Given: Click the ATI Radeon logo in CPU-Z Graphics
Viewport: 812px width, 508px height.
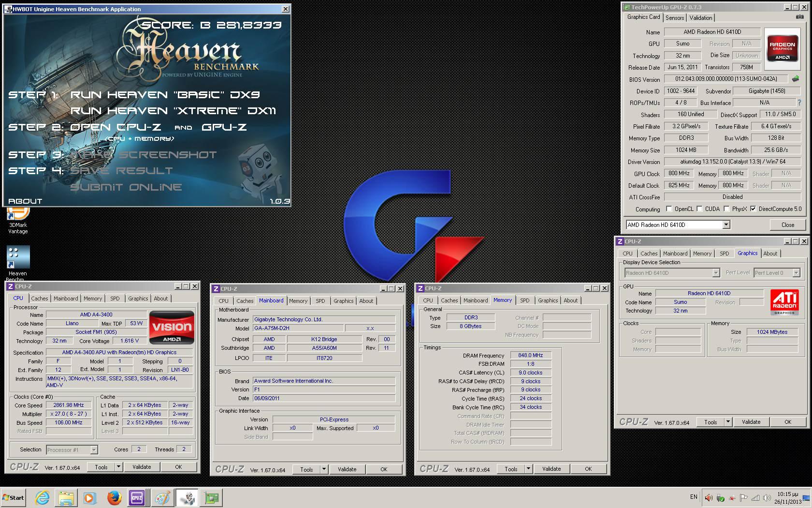Looking at the screenshot, I should tap(784, 302).
